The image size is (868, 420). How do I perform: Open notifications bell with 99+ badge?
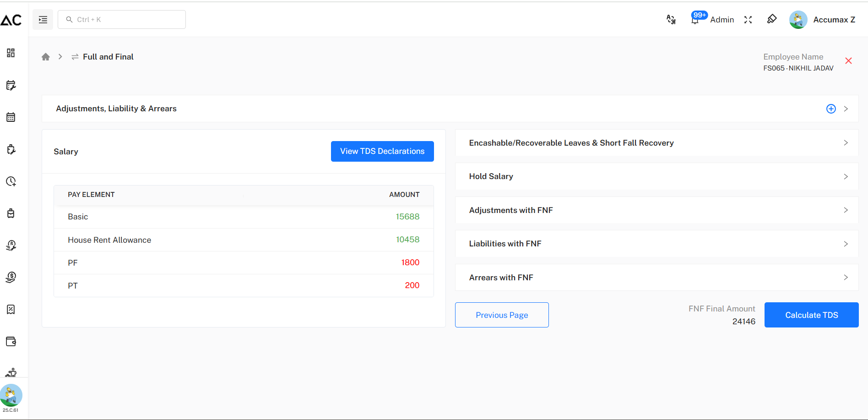click(x=695, y=19)
